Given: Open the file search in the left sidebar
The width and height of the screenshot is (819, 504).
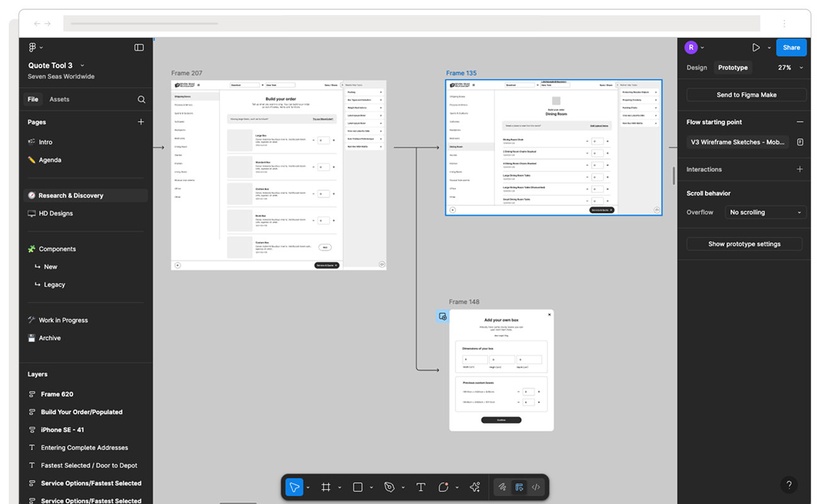Looking at the screenshot, I should (142, 99).
